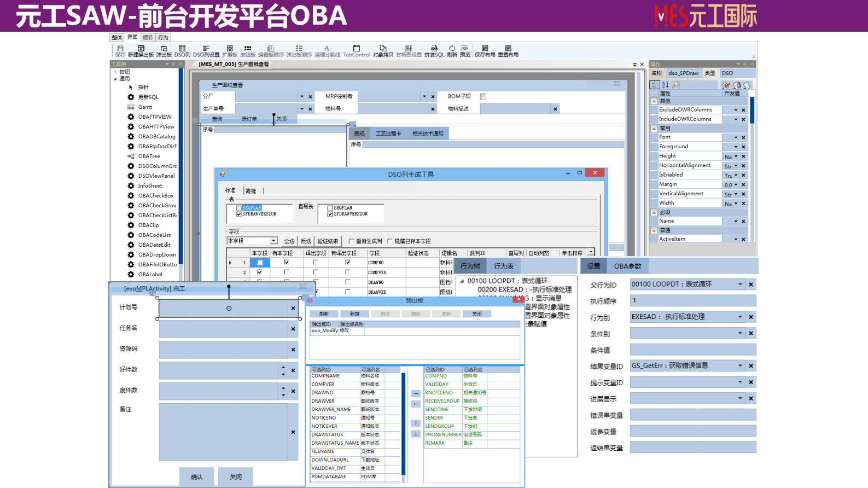Click the 验证结果 button
The image size is (868, 488).
point(328,241)
